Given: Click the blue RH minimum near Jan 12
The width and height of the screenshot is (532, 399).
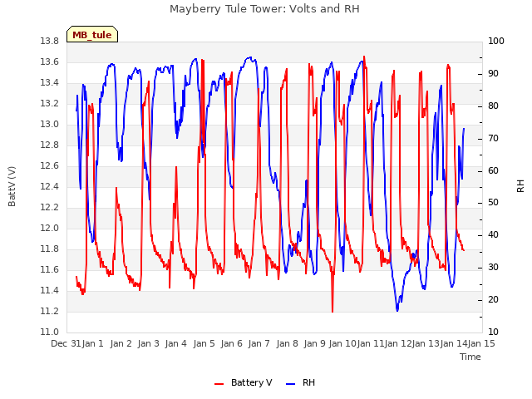Looking at the screenshot, I should pos(397,308).
